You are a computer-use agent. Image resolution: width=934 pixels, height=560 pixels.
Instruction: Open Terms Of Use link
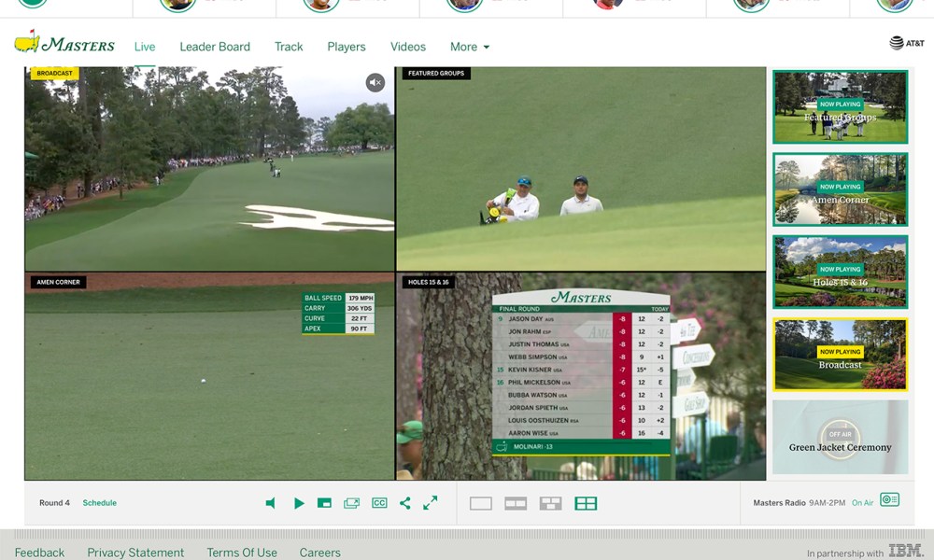pyautogui.click(x=242, y=553)
